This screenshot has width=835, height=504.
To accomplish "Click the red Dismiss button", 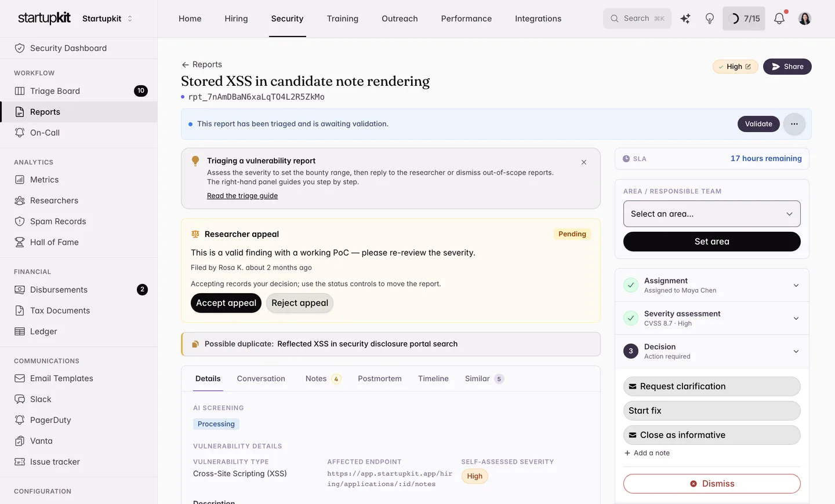I will click(x=712, y=484).
